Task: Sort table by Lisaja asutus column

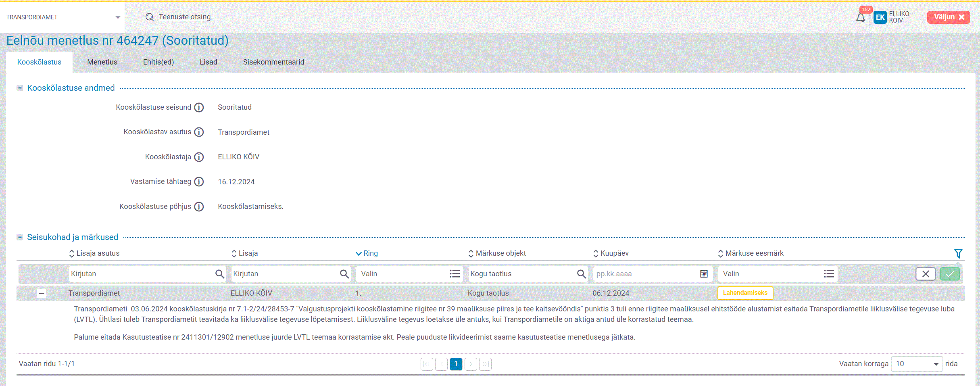Action: click(x=94, y=253)
